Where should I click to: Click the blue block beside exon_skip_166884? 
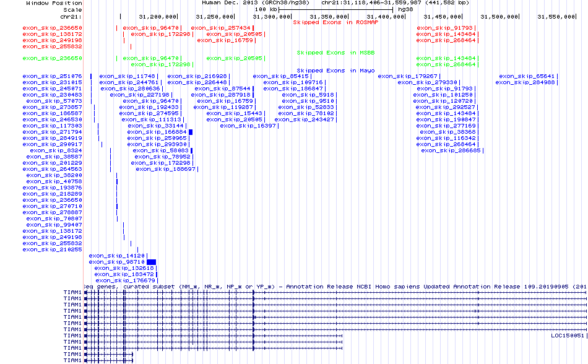[191, 132]
